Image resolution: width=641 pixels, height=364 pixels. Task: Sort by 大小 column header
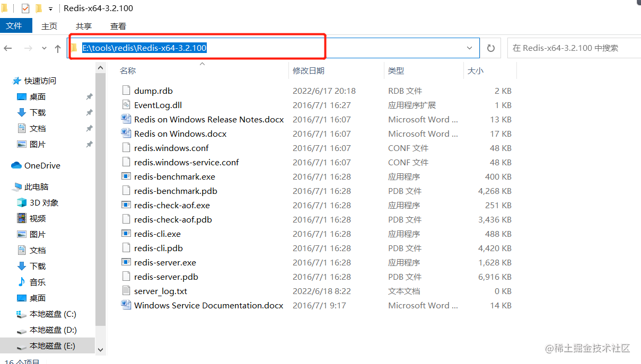(x=476, y=70)
